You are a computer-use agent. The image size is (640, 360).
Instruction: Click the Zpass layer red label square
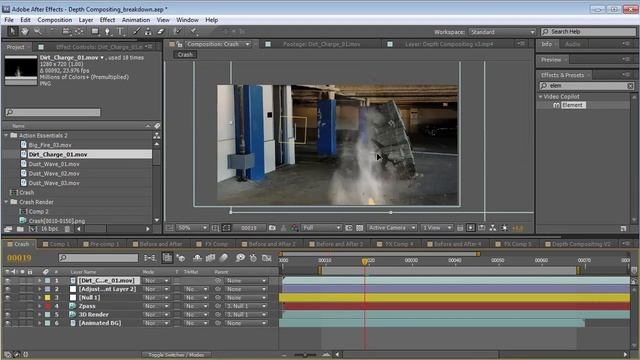tap(47, 306)
